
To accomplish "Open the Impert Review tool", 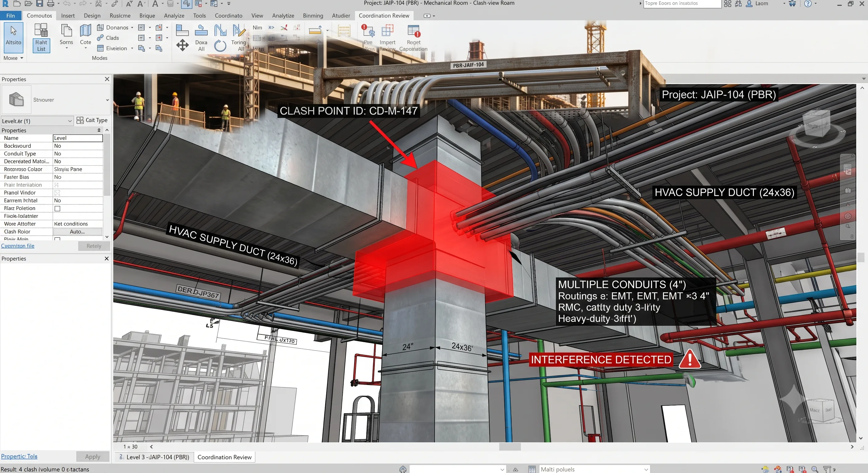I will [387, 38].
